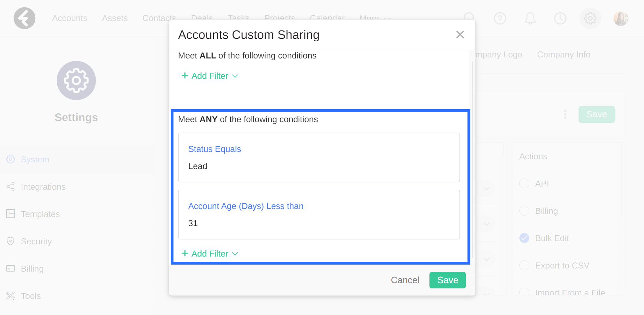Open the user profile avatar
The height and width of the screenshot is (315, 644).
click(x=621, y=18)
